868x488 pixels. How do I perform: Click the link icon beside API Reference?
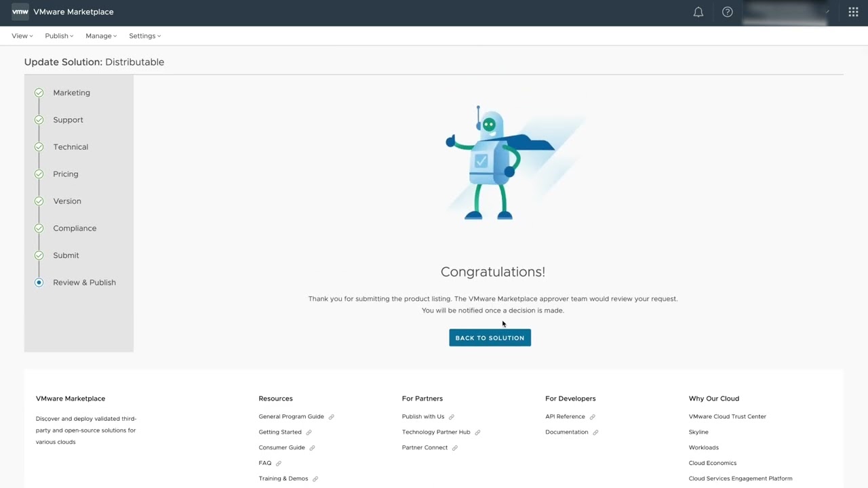pos(592,417)
